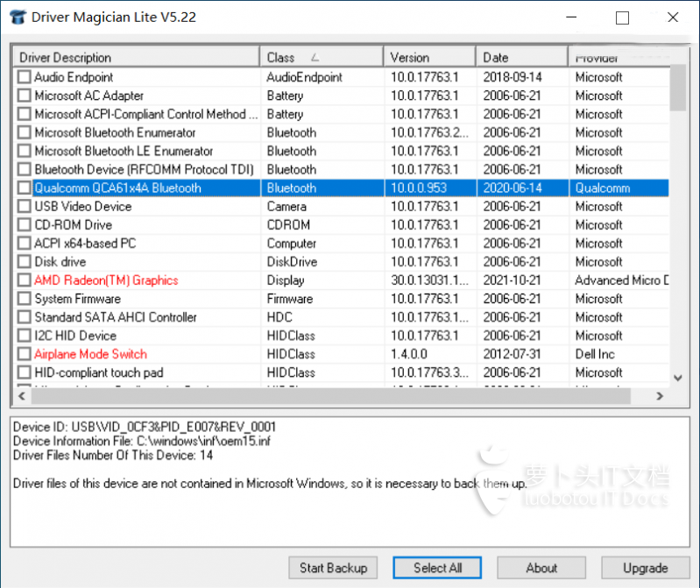This screenshot has width=700, height=588.
Task: Click the Select All button
Action: [437, 568]
